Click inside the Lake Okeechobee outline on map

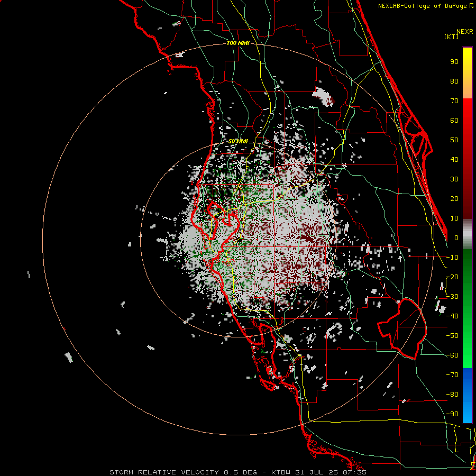click(x=407, y=329)
